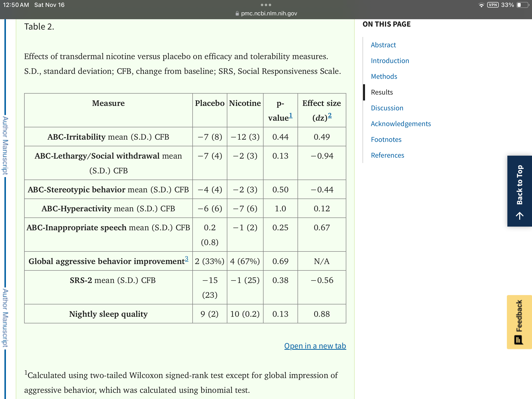Tap the 33% battery percentage text
This screenshot has height=399, width=532.
tap(507, 5)
